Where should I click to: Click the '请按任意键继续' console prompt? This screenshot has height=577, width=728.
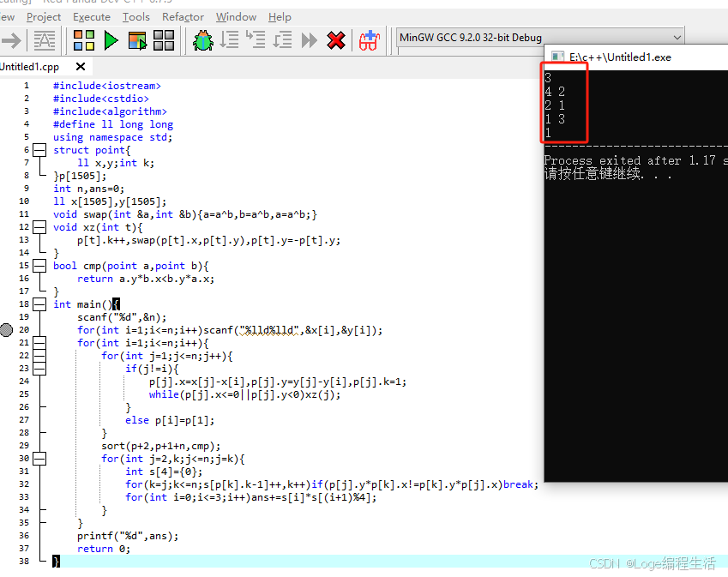click(592, 174)
